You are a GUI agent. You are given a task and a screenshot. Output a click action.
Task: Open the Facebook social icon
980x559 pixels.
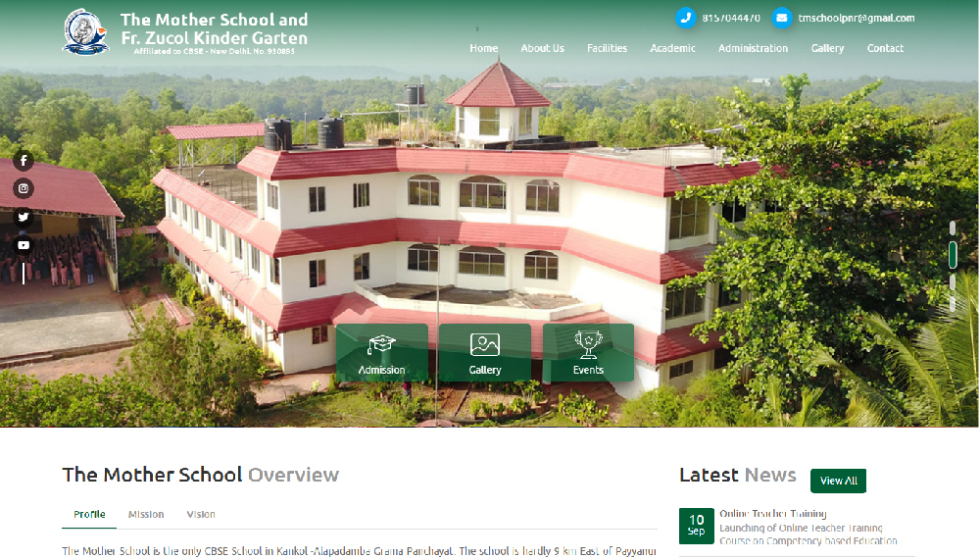pos(24,161)
